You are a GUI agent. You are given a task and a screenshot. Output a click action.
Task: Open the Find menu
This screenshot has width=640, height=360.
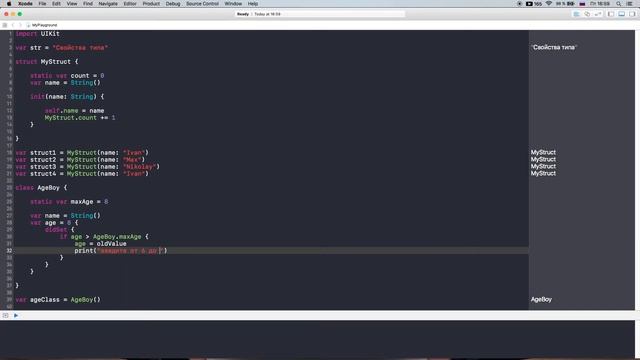click(x=88, y=4)
